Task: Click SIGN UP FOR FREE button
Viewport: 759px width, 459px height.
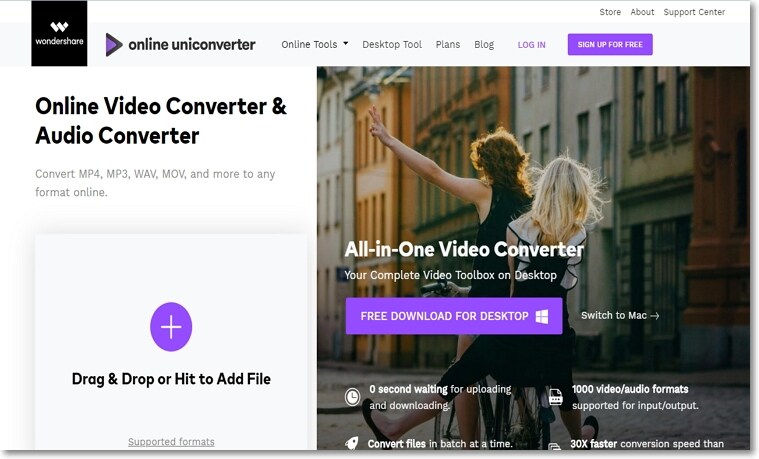Action: pos(610,45)
